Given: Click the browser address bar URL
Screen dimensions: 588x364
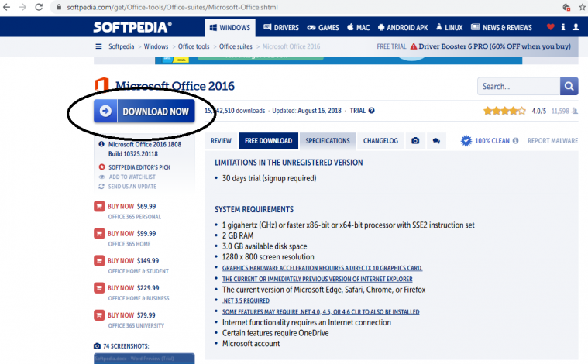Looking at the screenshot, I should click(x=172, y=7).
